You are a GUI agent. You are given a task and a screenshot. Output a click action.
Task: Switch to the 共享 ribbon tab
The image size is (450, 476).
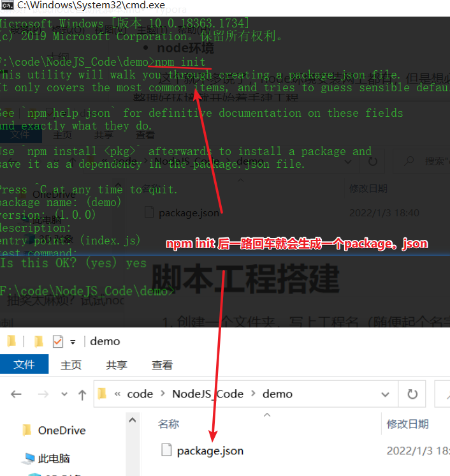tap(117, 364)
